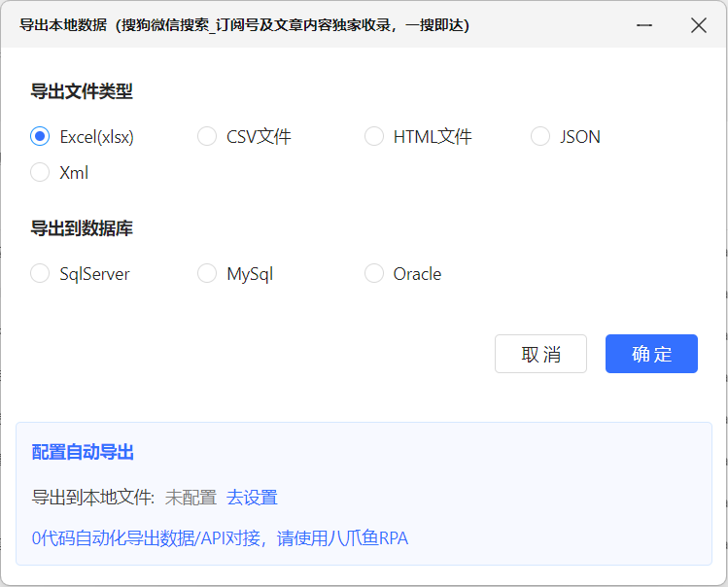
Task: Open the 去设置 link
Action: click(x=252, y=498)
